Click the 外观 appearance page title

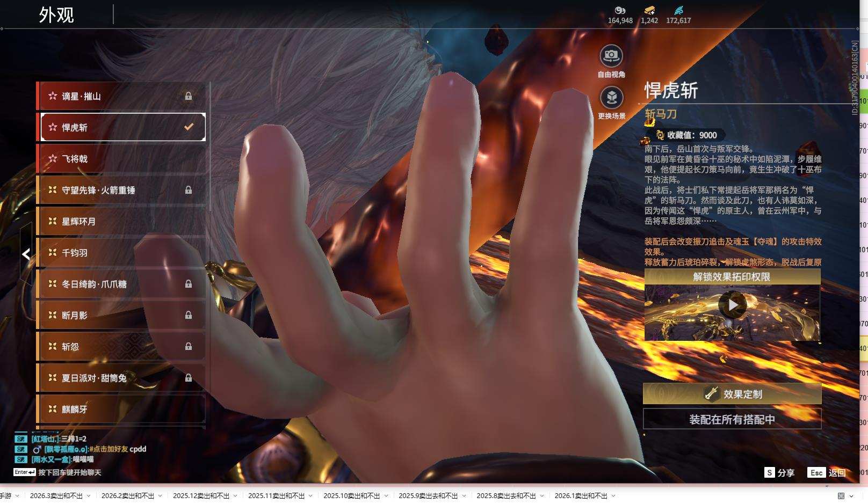coord(56,15)
